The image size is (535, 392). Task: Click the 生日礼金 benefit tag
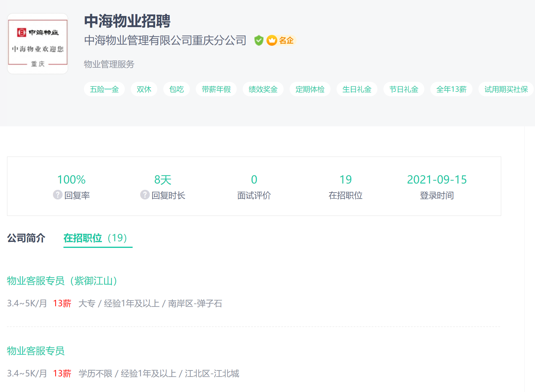coord(357,89)
